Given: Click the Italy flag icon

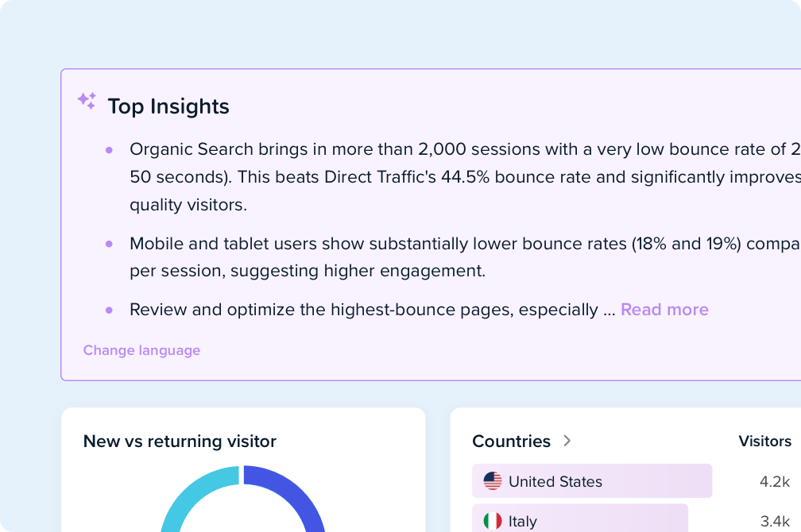Looking at the screenshot, I should click(493, 521).
